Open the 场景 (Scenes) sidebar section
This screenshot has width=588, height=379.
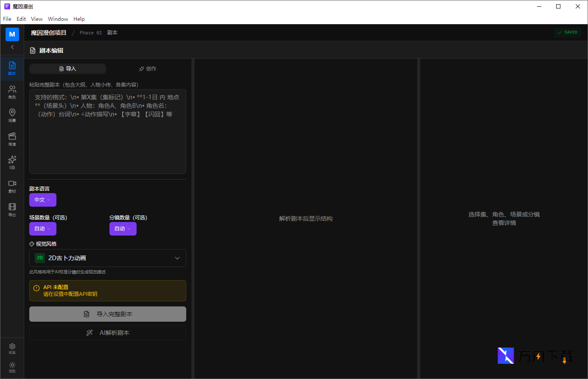pyautogui.click(x=12, y=115)
